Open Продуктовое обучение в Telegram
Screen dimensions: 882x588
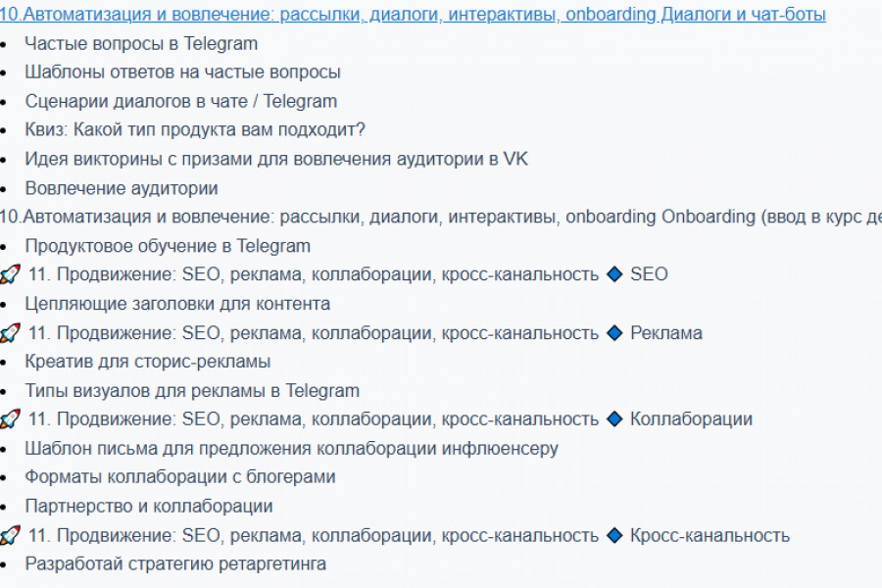pos(168,246)
